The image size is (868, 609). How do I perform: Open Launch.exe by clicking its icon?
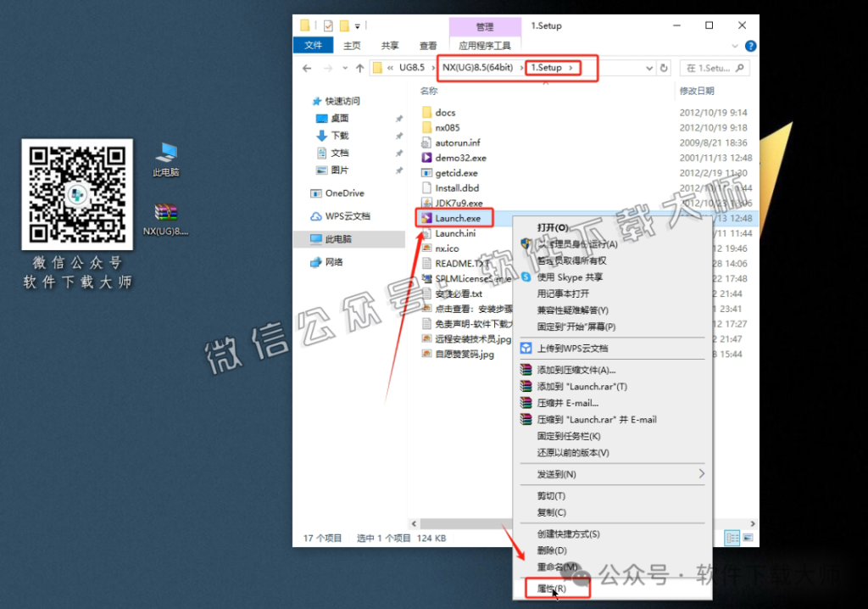click(426, 218)
